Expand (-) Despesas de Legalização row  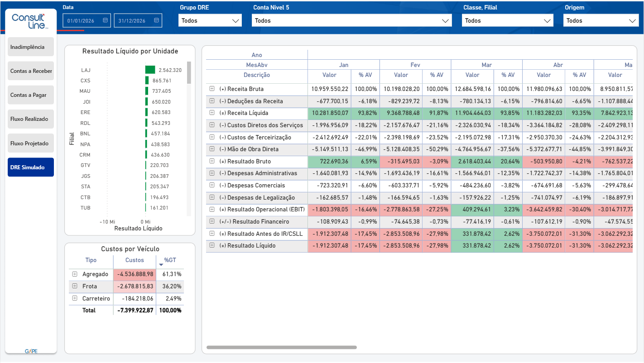pos(211,197)
